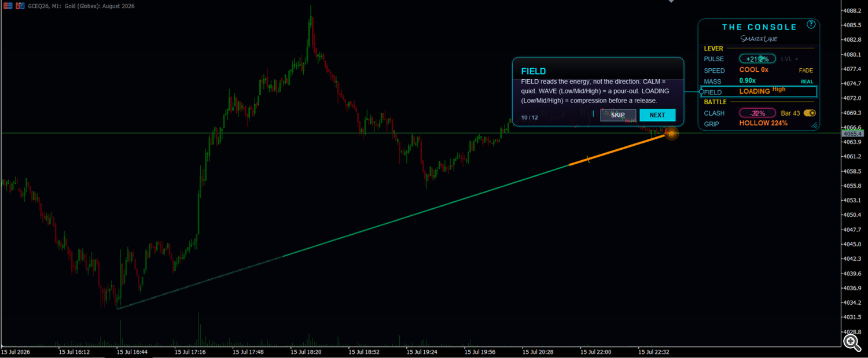Open The Console help question mark
The width and height of the screenshot is (868, 358).
(x=811, y=24)
